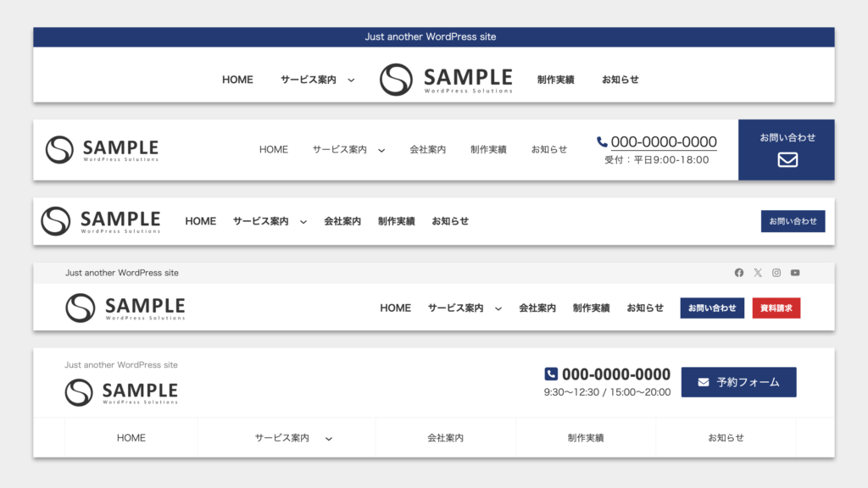Click the お問い合わせ button in the third header
Viewport: 868px width, 488px height.
click(x=793, y=220)
